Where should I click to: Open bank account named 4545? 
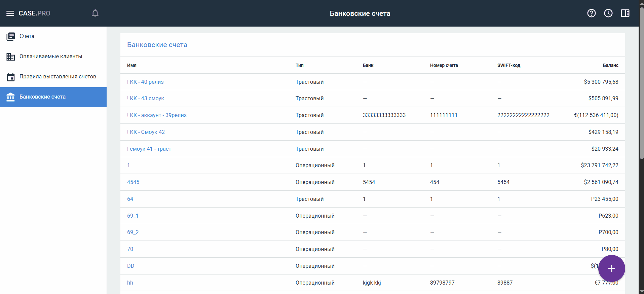(133, 182)
